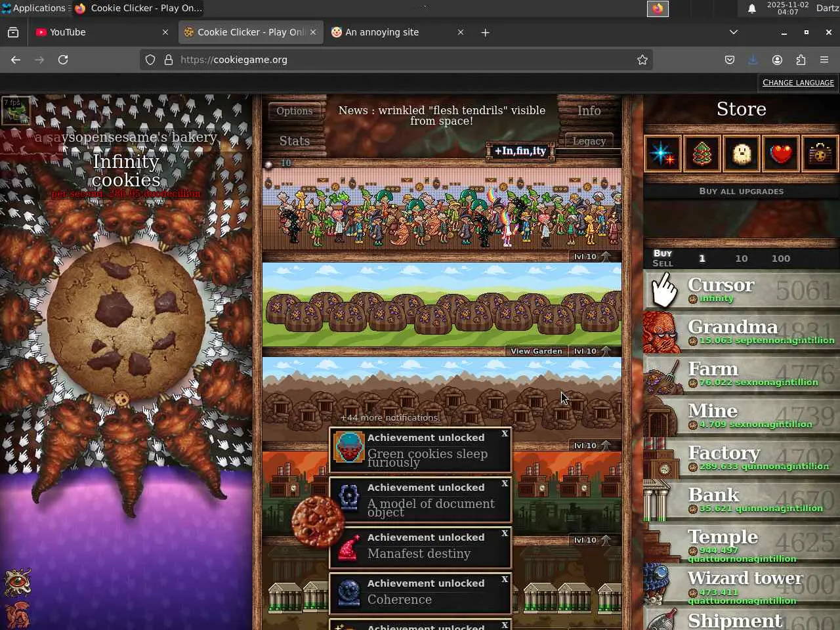Click the sugar lump counter icon
The image size is (840, 630).
[268, 164]
